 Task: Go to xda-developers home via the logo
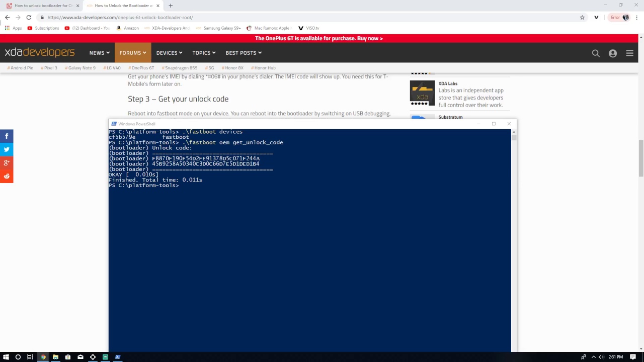(x=40, y=53)
